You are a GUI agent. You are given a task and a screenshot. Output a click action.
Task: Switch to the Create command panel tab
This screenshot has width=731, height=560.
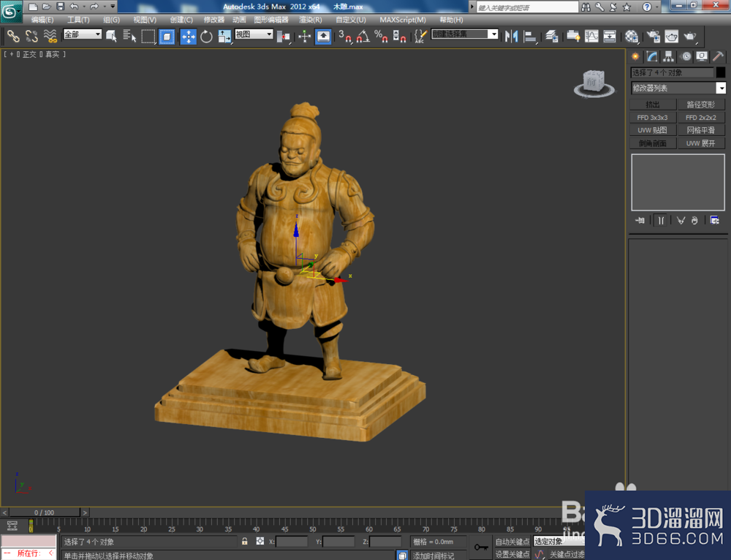635,56
